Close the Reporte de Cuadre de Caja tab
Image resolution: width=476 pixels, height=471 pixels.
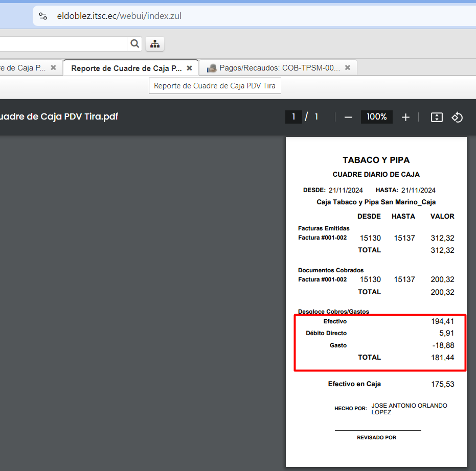coord(189,68)
